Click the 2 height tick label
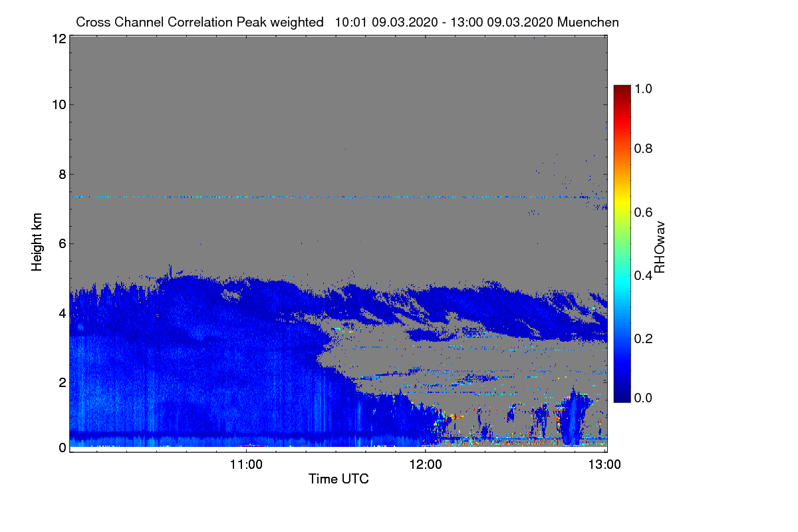 click(61, 382)
